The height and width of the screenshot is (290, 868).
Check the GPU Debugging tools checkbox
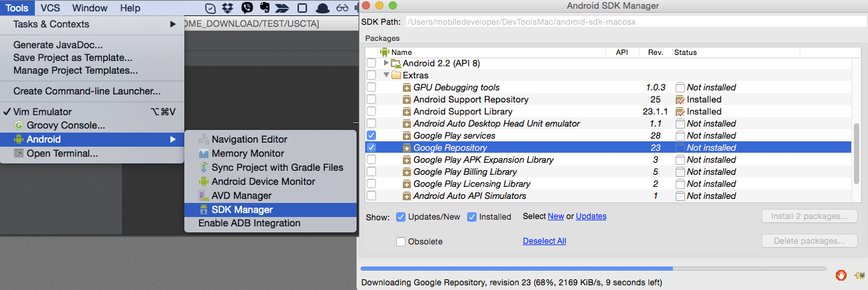(371, 88)
